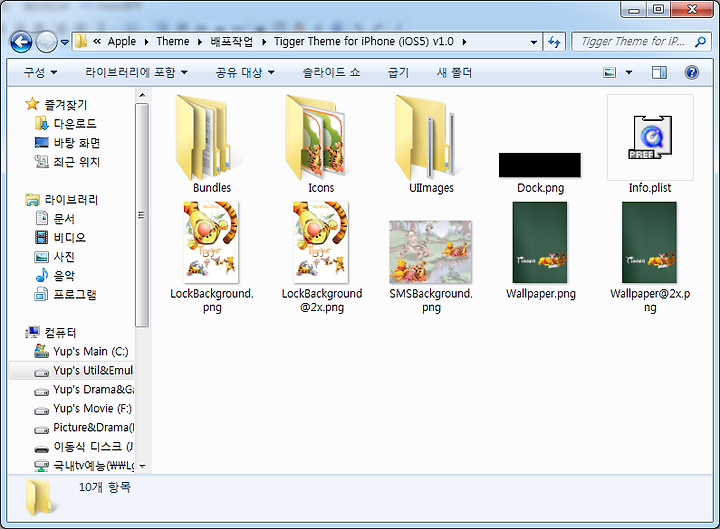Image resolution: width=720 pixels, height=529 pixels.
Task: Expand arrow after 배포작업 breadcrumb
Action: click(264, 42)
